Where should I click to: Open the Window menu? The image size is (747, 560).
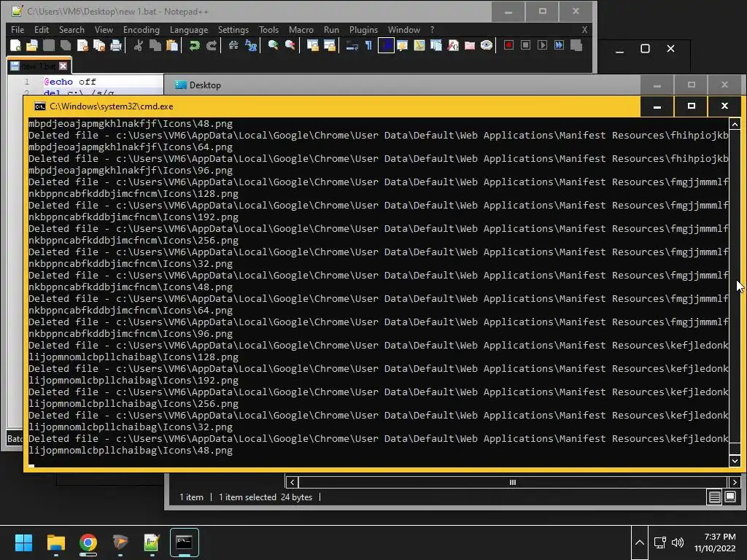coord(404,29)
